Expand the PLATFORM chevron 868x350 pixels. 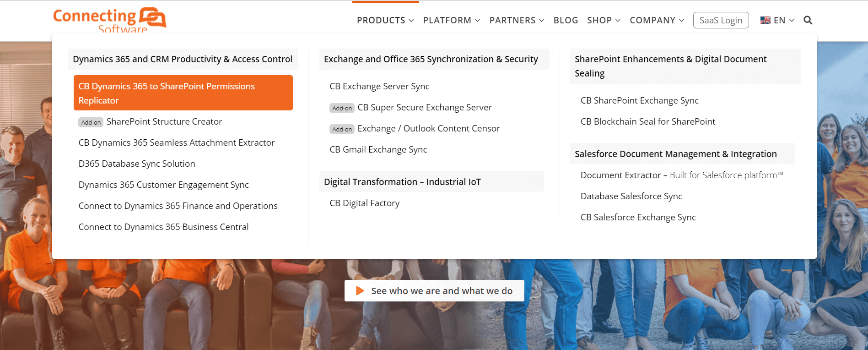[477, 21]
